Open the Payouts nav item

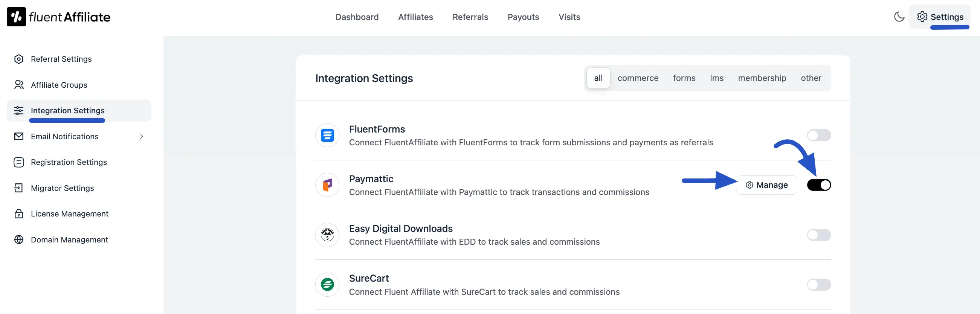(x=523, y=17)
